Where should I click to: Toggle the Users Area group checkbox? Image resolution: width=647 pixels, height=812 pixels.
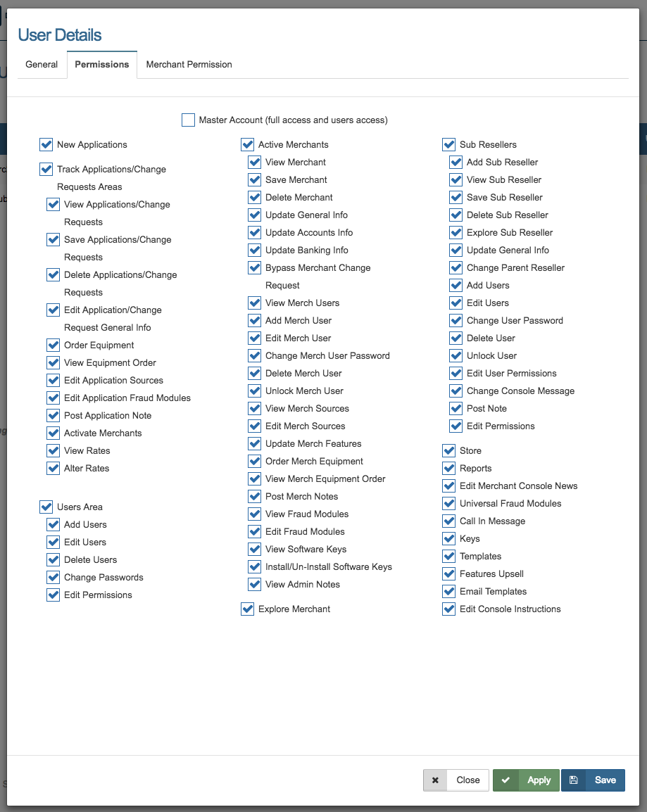(x=46, y=507)
